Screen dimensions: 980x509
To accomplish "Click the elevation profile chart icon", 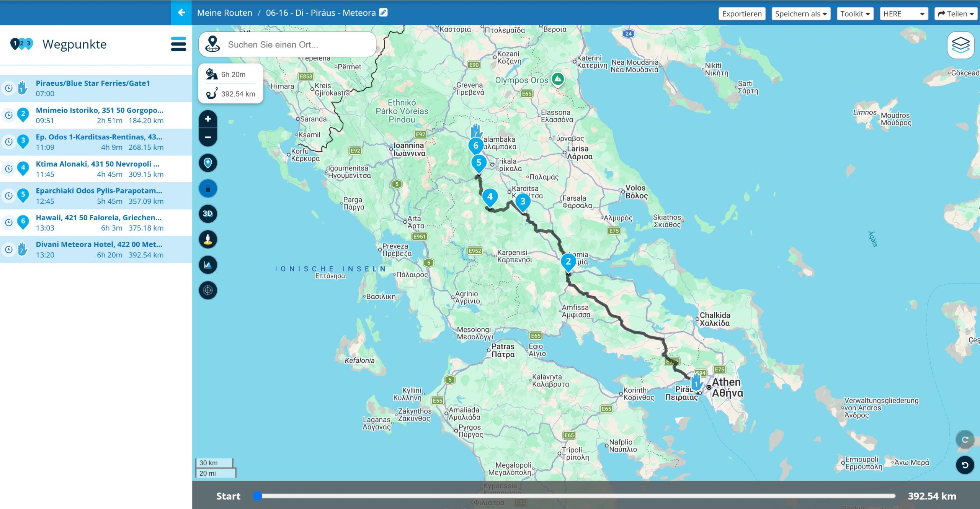I will click(x=208, y=265).
